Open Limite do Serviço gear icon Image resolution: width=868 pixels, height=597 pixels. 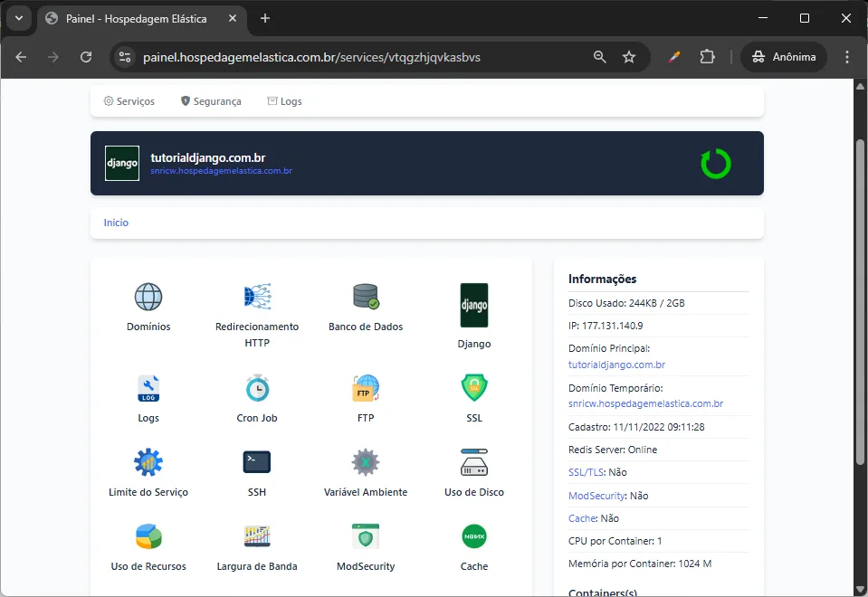click(148, 462)
